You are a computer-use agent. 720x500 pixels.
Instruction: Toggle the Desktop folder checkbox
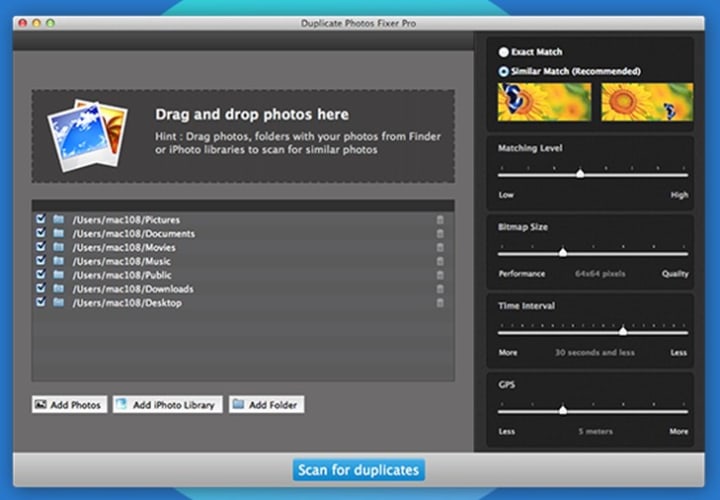[41, 301]
